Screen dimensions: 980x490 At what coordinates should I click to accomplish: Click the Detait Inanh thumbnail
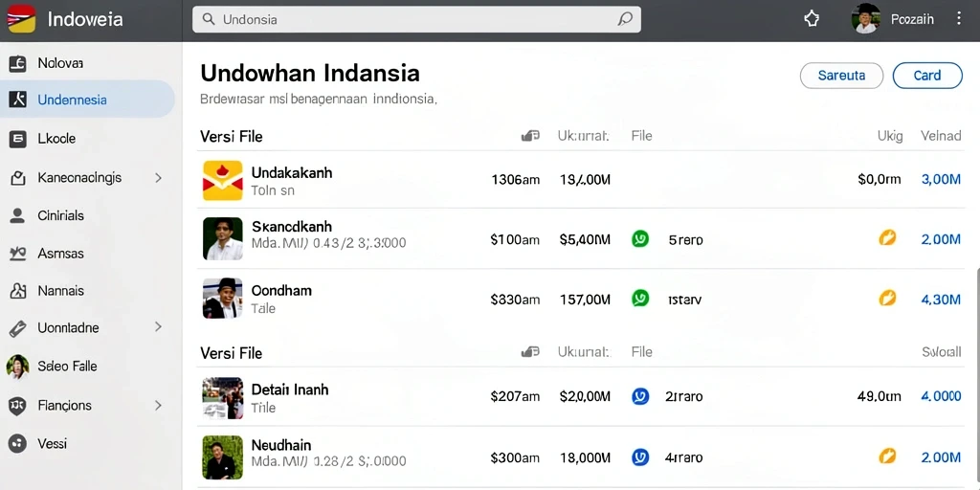222,397
